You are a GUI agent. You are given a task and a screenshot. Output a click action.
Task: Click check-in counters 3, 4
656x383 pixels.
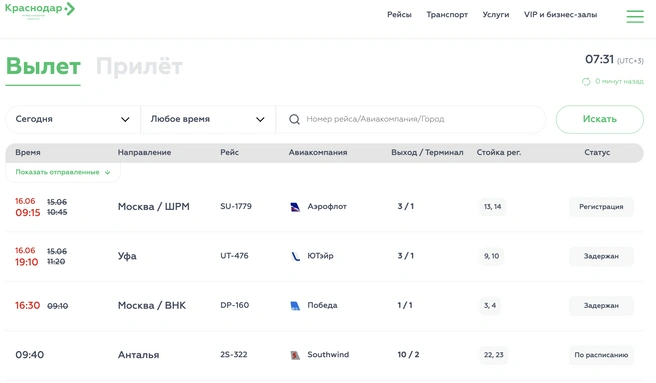point(490,306)
